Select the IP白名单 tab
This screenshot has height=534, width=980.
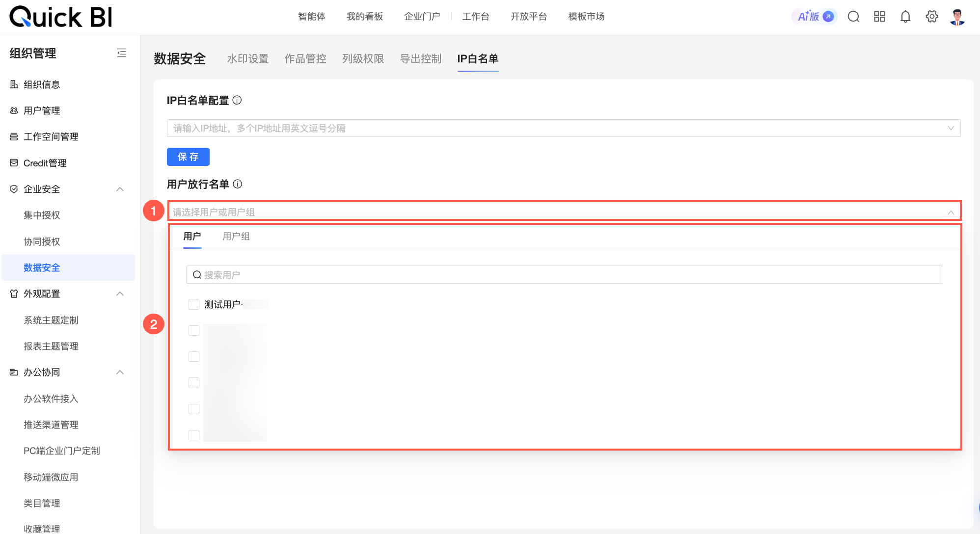(478, 59)
